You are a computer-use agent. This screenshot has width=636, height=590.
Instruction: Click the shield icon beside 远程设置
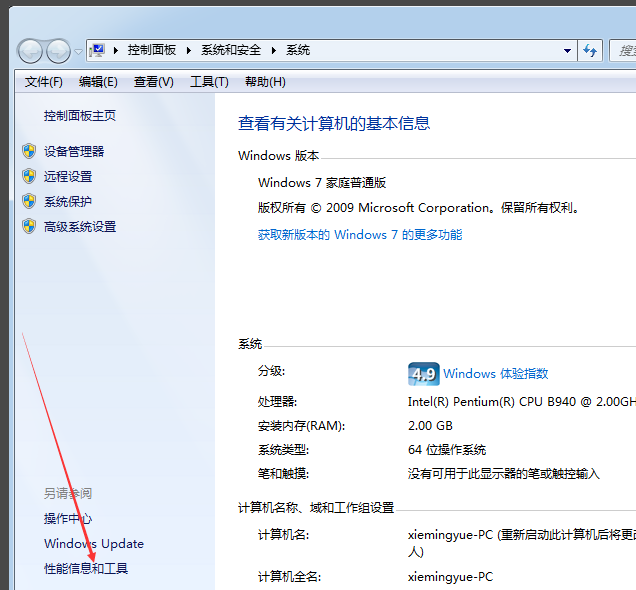tap(29, 176)
